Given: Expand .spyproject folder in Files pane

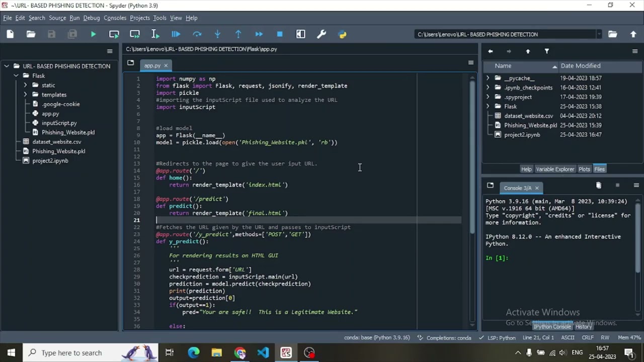Looking at the screenshot, I should (x=488, y=97).
